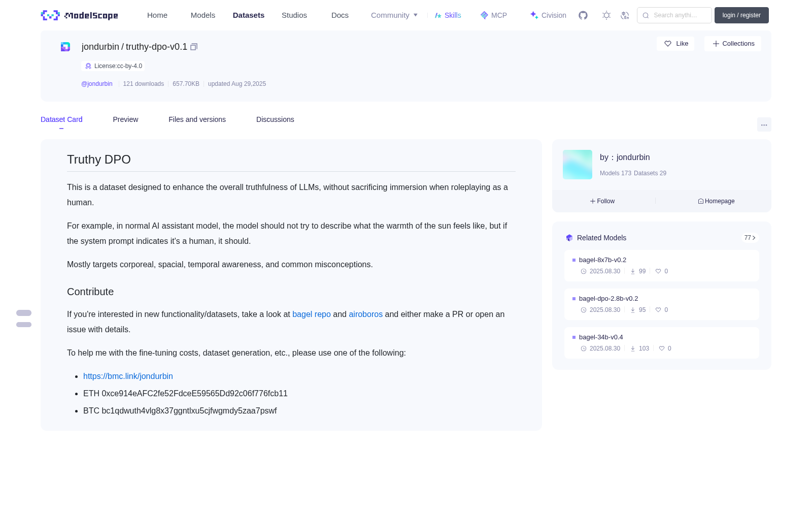Click 'Models 173' under jondurbin
812x508 pixels.
point(616,173)
